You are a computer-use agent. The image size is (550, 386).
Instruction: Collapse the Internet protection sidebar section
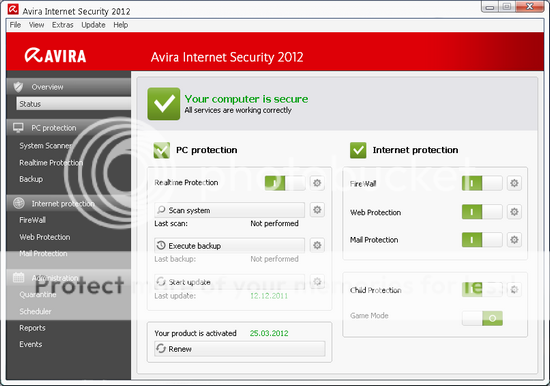click(69, 204)
